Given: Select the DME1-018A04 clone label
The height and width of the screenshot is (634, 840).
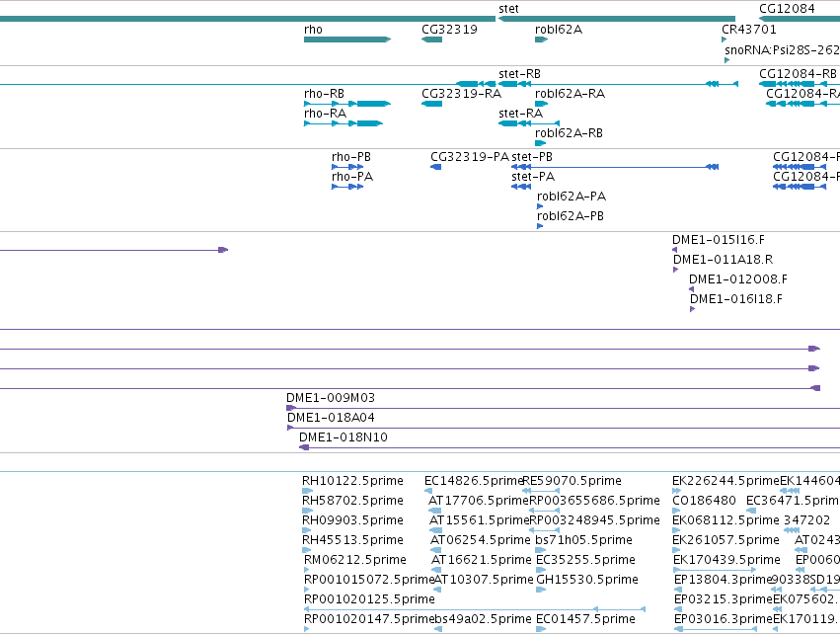Looking at the screenshot, I should [331, 418].
